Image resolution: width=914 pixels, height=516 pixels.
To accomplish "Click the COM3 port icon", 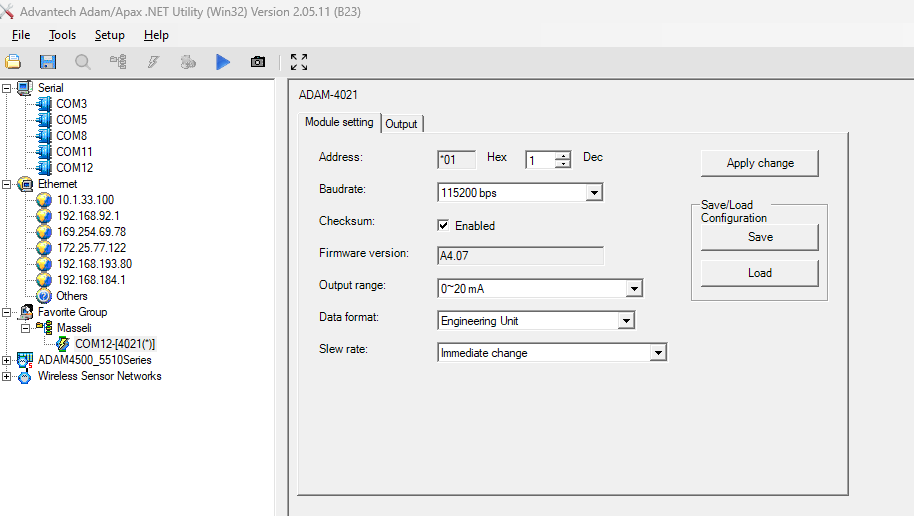I will coord(44,104).
